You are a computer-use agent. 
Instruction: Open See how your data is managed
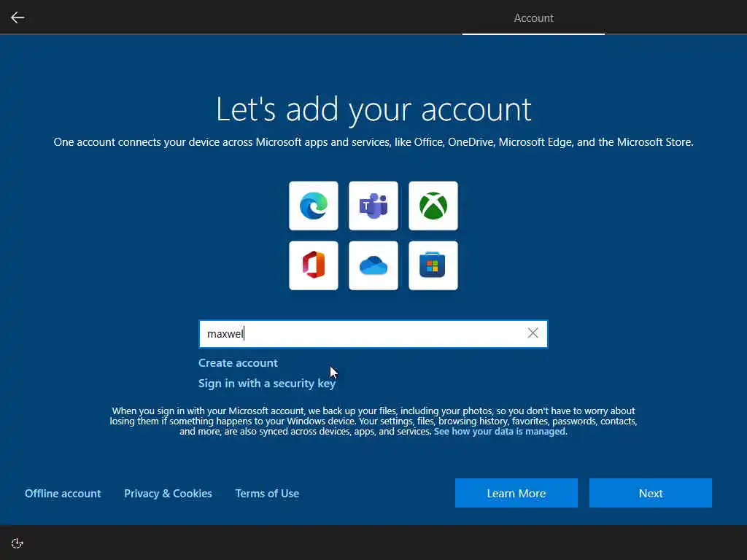pos(500,432)
